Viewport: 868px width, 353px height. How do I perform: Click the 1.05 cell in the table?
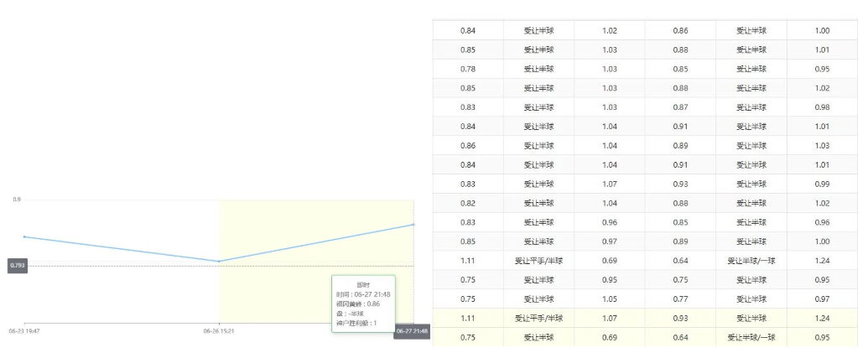pos(610,298)
